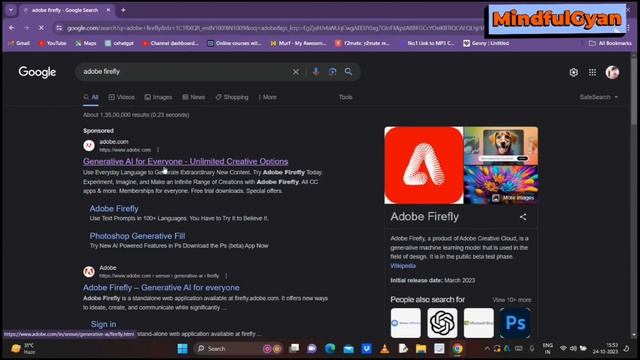Open the three-dot menu beside Adobe result URL
The height and width of the screenshot is (360, 640).
[x=226, y=276]
